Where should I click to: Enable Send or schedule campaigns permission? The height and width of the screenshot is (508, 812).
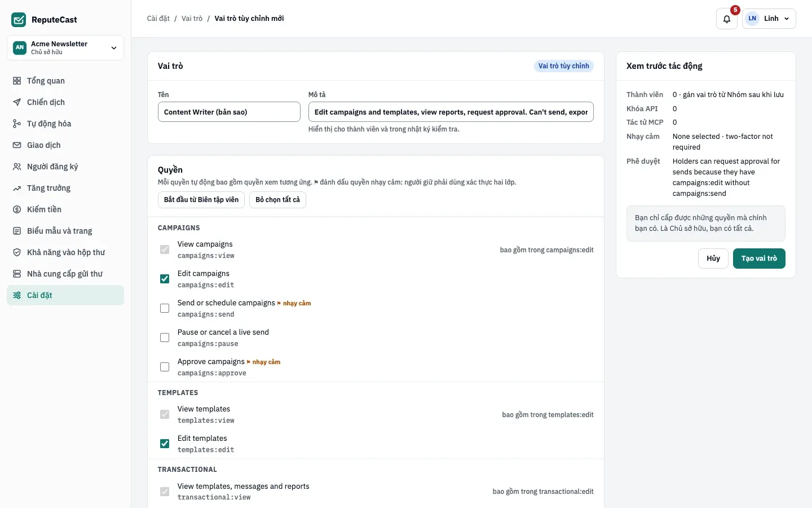tap(165, 308)
